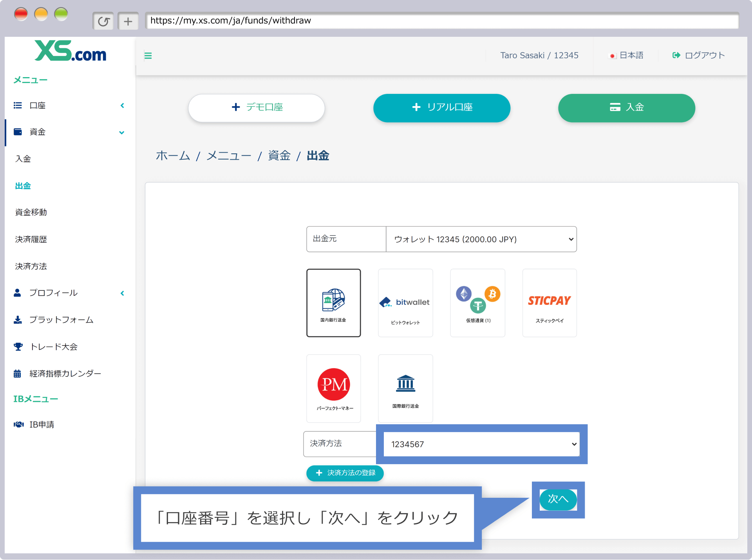Open the 出金元 wallet dropdown
This screenshot has height=560, width=752.
(481, 239)
